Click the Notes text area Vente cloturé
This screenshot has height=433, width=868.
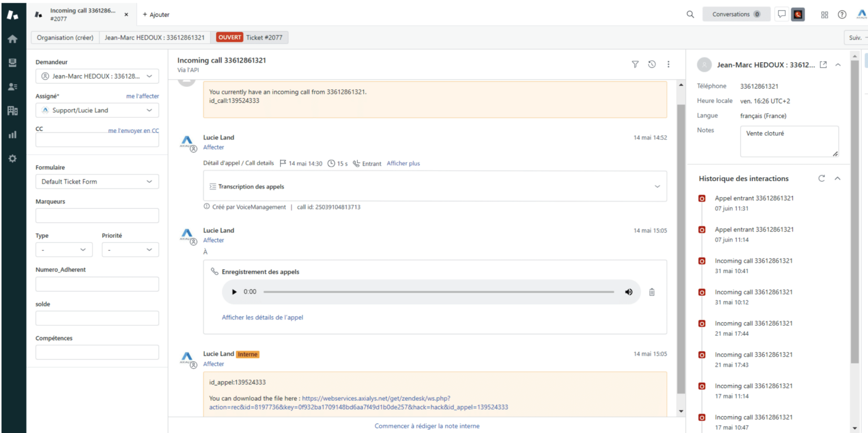(x=789, y=142)
